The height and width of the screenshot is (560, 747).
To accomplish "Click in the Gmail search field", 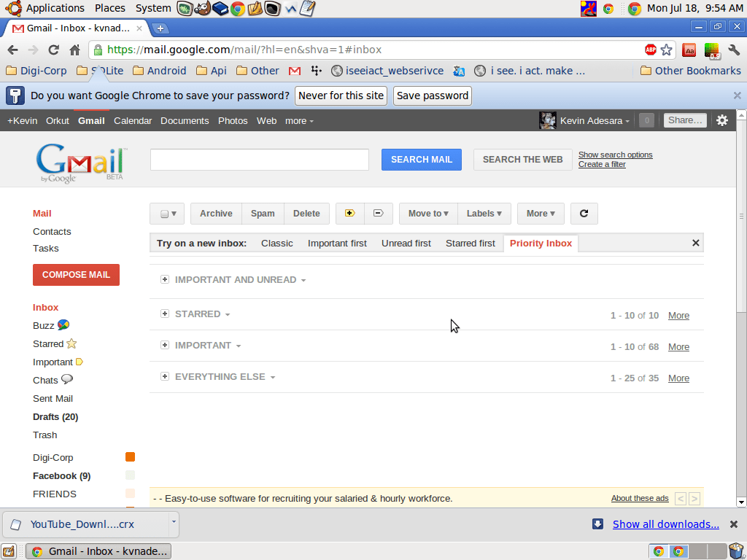I will pyautogui.click(x=260, y=160).
